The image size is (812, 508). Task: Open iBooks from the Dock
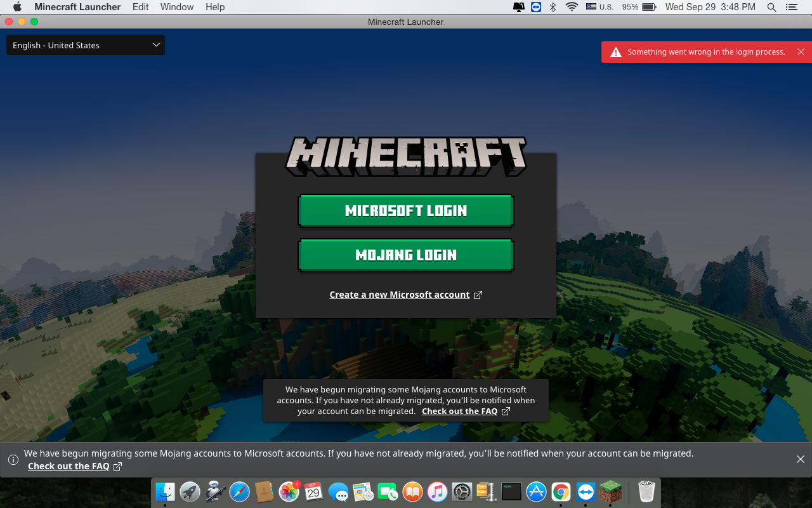tap(412, 491)
